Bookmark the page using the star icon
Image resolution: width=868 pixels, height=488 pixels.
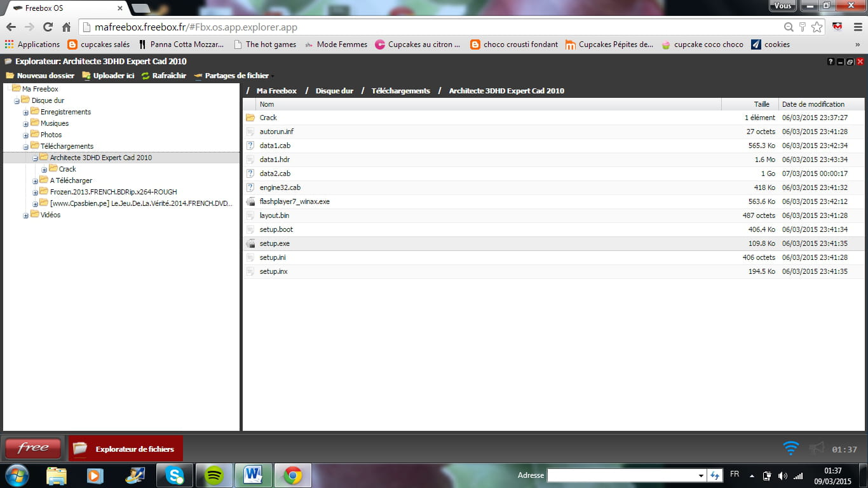tap(817, 27)
